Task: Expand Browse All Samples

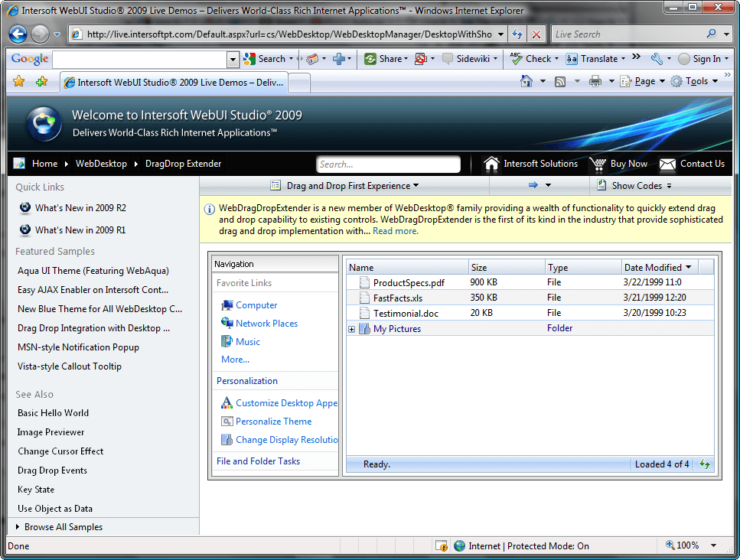Action: pyautogui.click(x=63, y=527)
